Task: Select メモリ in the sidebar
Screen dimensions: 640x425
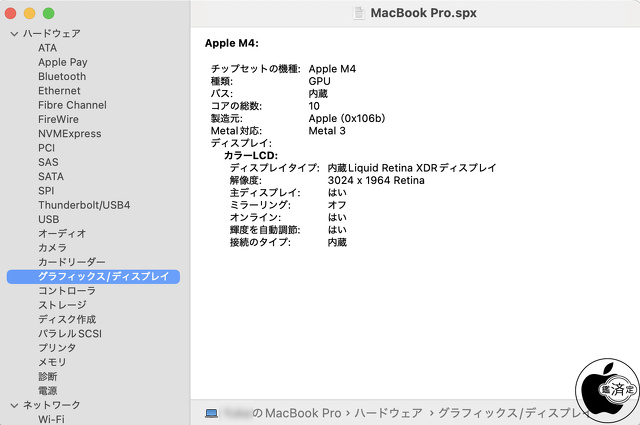Action: [x=52, y=362]
